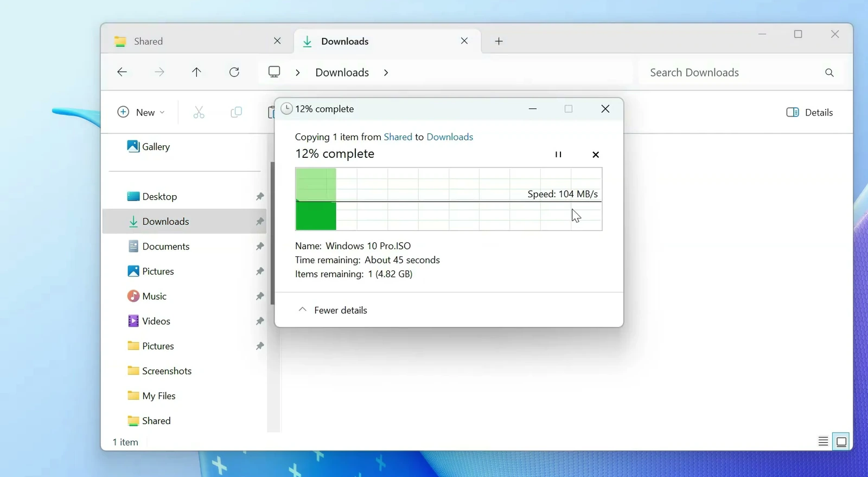Viewport: 868px width, 477px height.
Task: Click the Cut scissors icon
Action: (x=199, y=112)
